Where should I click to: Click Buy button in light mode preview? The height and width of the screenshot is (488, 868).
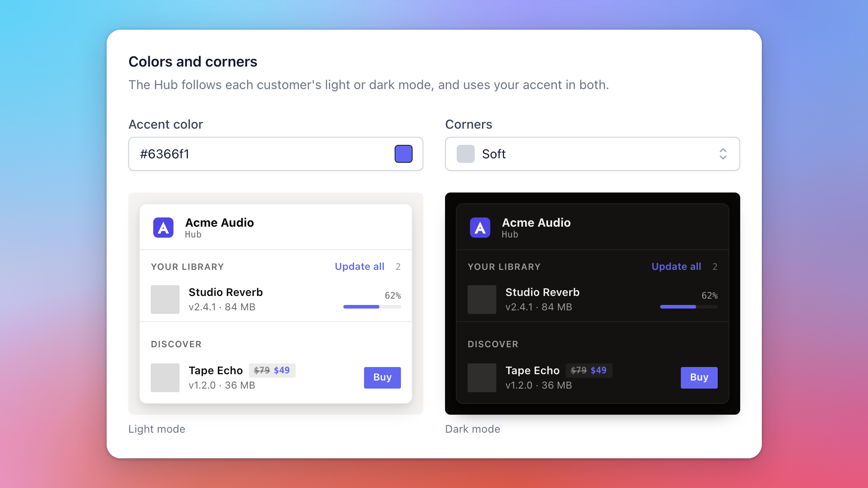382,377
